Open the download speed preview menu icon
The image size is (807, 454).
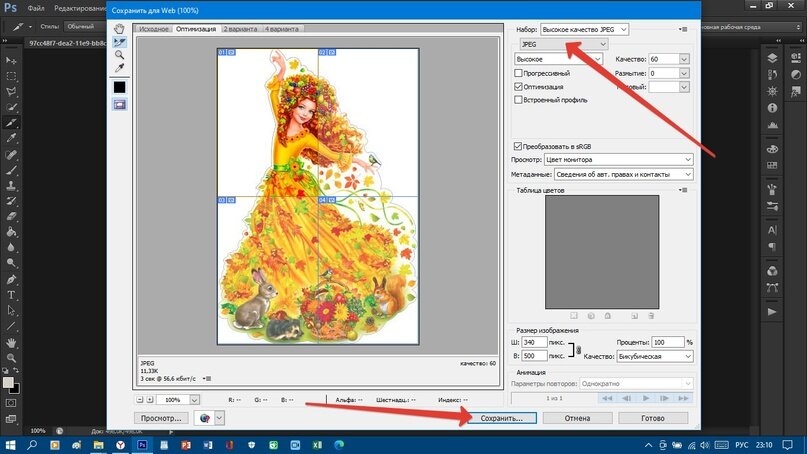coord(207,379)
